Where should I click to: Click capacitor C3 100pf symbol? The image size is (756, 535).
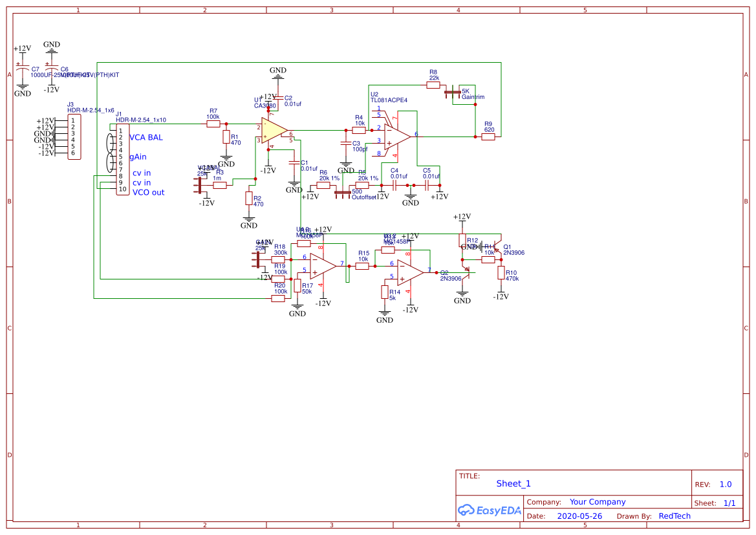point(345,142)
